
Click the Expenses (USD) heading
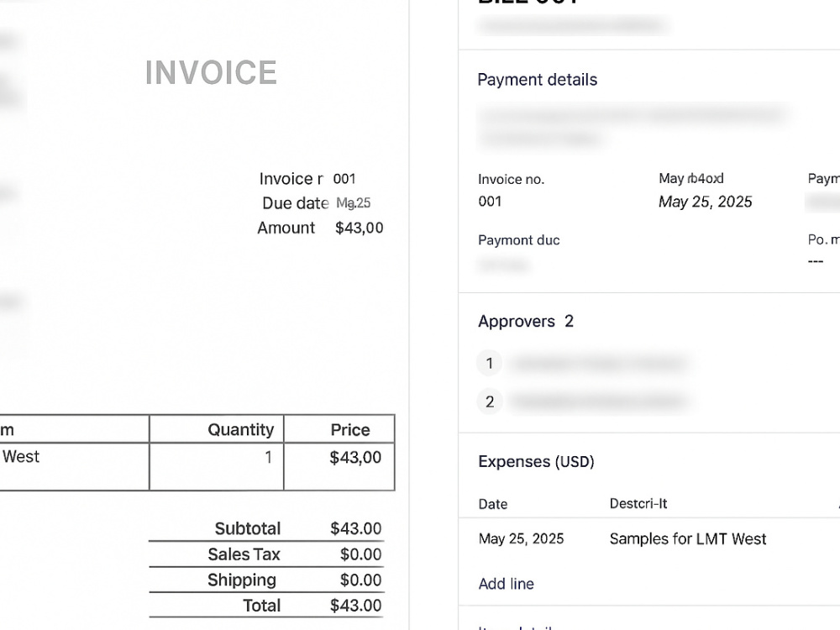[536, 462]
